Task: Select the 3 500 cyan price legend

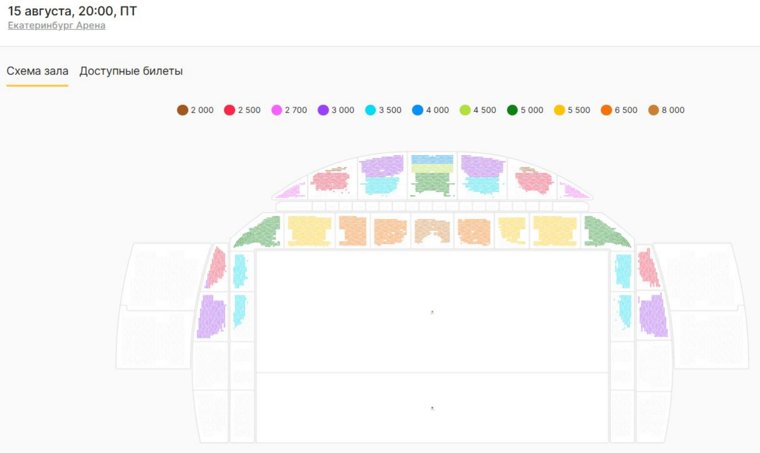Action: 371,110
